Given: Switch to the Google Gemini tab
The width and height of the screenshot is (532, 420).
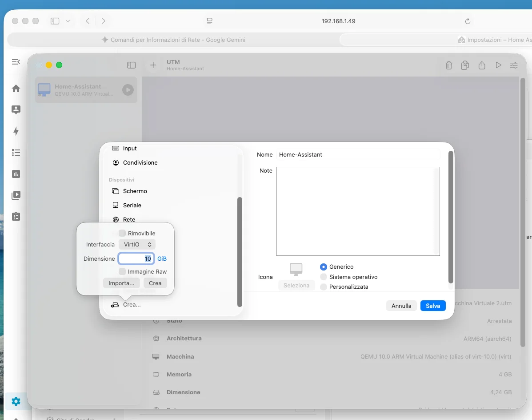Looking at the screenshot, I should pyautogui.click(x=173, y=40).
